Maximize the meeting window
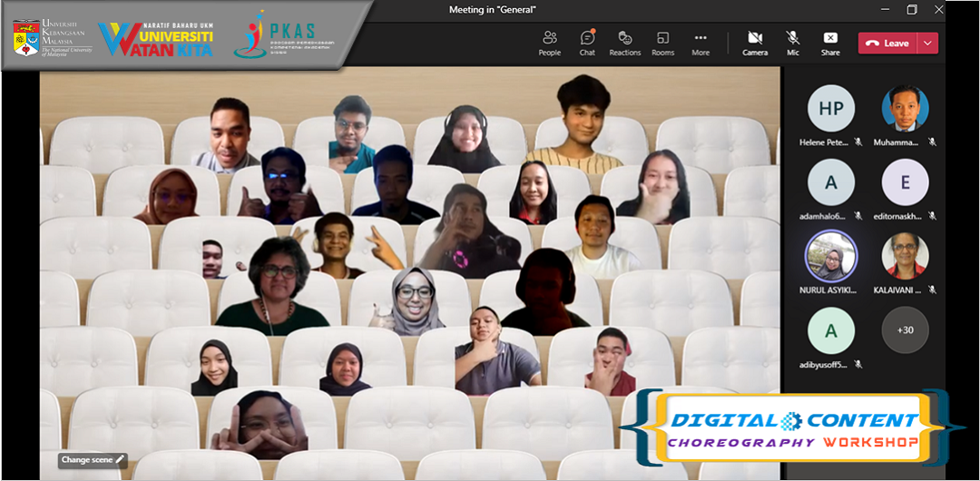 pos(912,9)
